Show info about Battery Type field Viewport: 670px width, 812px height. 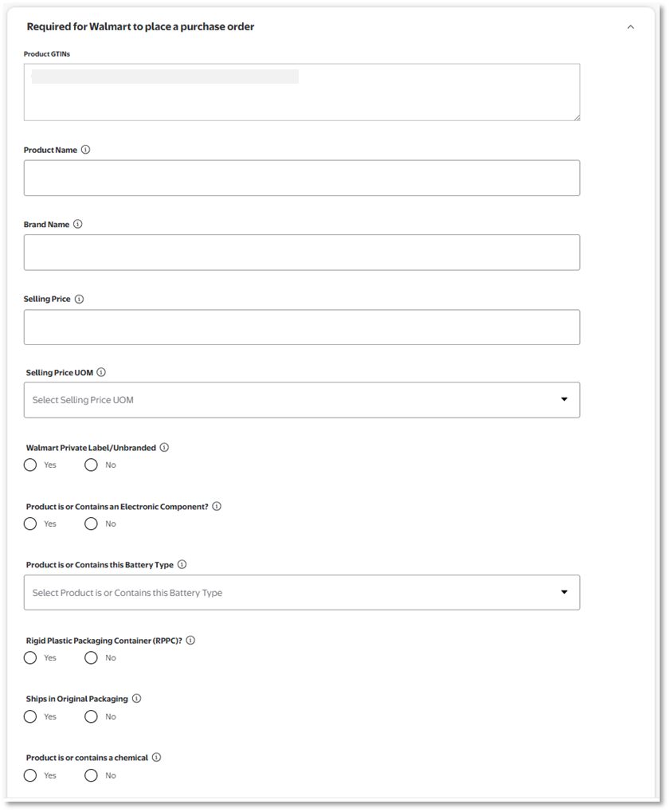[182, 565]
